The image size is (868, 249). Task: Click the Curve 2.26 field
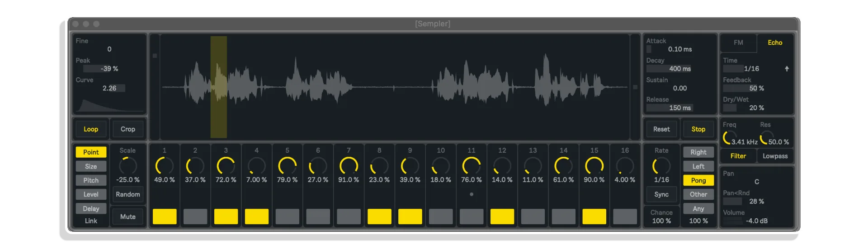pos(109,88)
